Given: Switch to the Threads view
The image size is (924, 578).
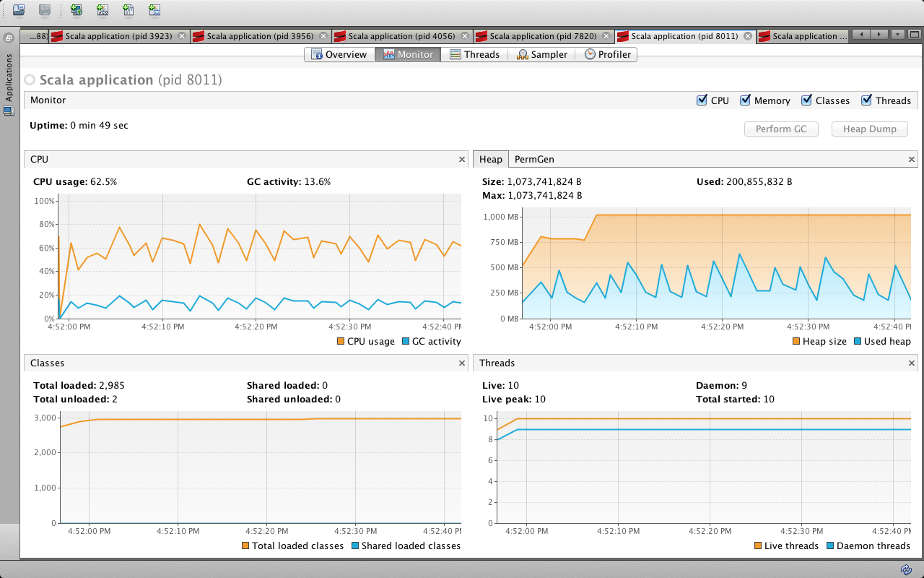Looking at the screenshot, I should [x=474, y=54].
